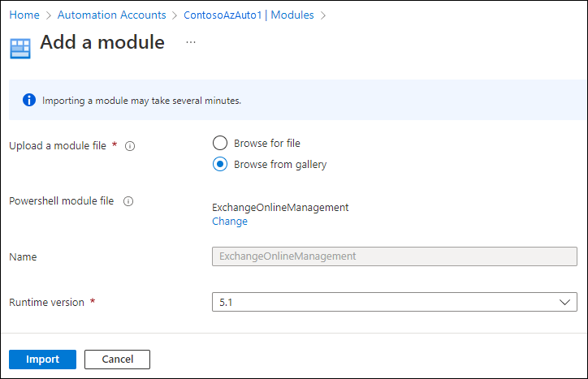Image resolution: width=588 pixels, height=379 pixels.
Task: Click the Runtime version label
Action: (x=46, y=302)
